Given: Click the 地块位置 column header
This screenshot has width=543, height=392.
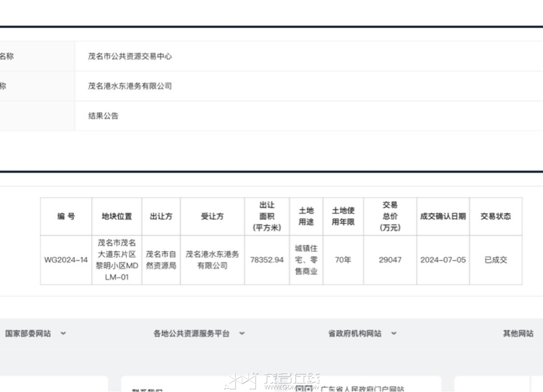Looking at the screenshot, I should point(117,216).
